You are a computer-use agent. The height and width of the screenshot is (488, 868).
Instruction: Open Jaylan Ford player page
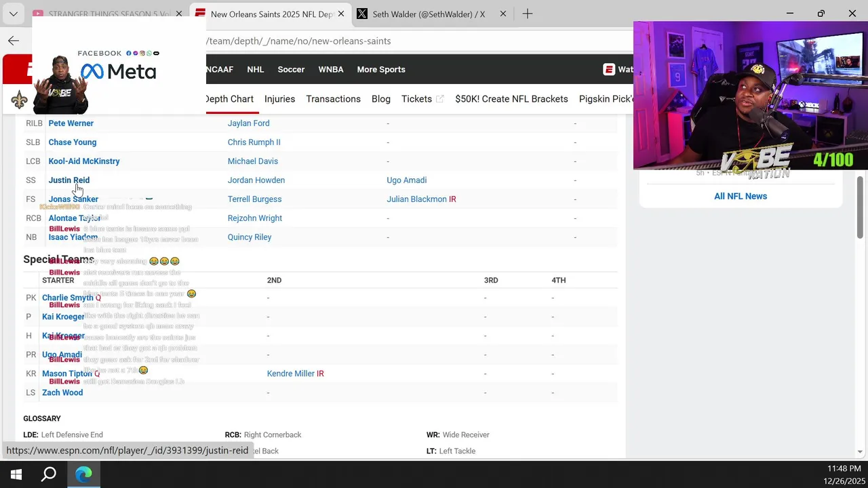point(248,123)
